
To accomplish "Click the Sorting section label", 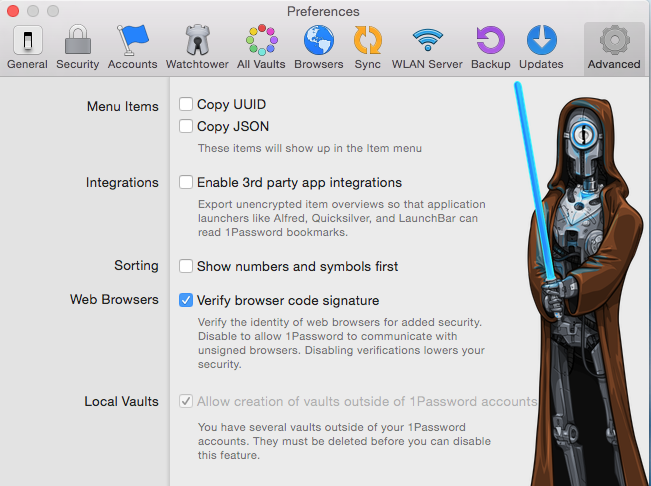I will (136, 266).
